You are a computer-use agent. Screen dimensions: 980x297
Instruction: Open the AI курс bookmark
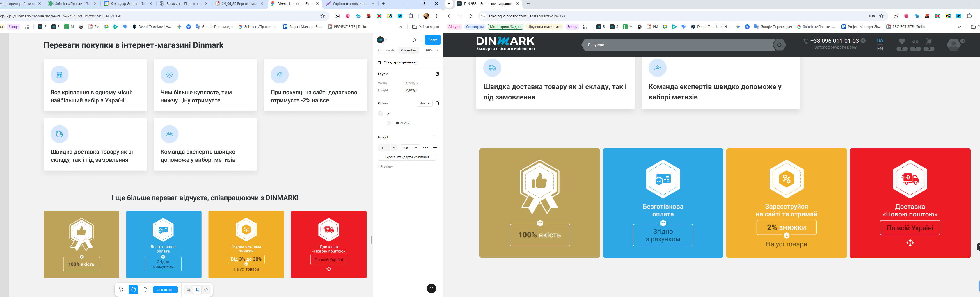coord(454,27)
